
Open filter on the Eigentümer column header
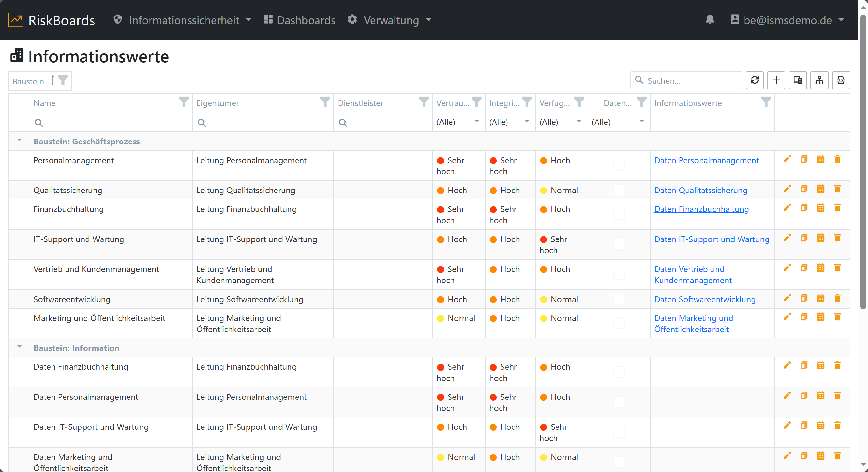point(325,102)
